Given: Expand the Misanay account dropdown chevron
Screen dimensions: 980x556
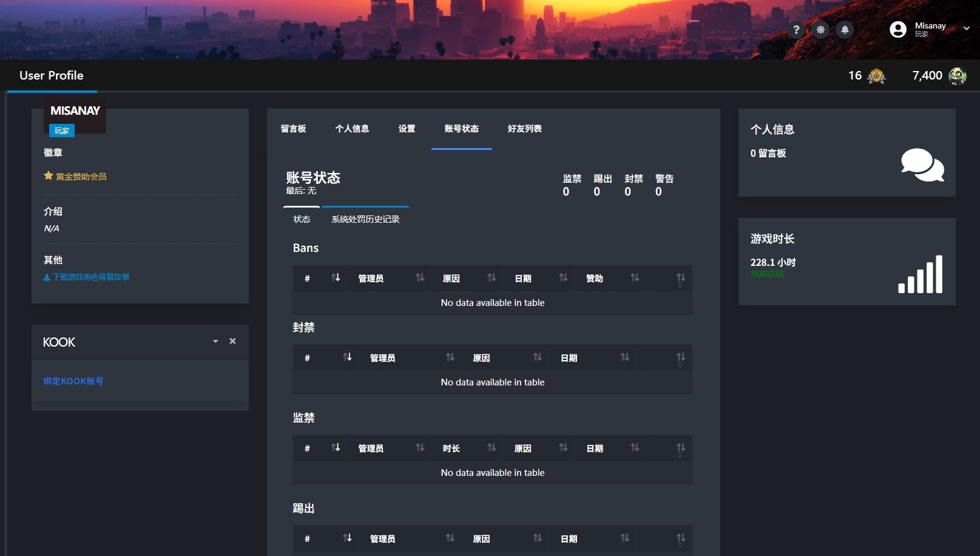Looking at the screenshot, I should click(967, 29).
